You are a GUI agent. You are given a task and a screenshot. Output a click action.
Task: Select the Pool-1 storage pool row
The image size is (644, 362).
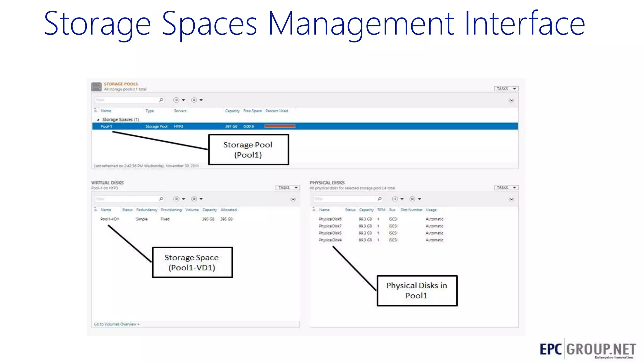(305, 126)
